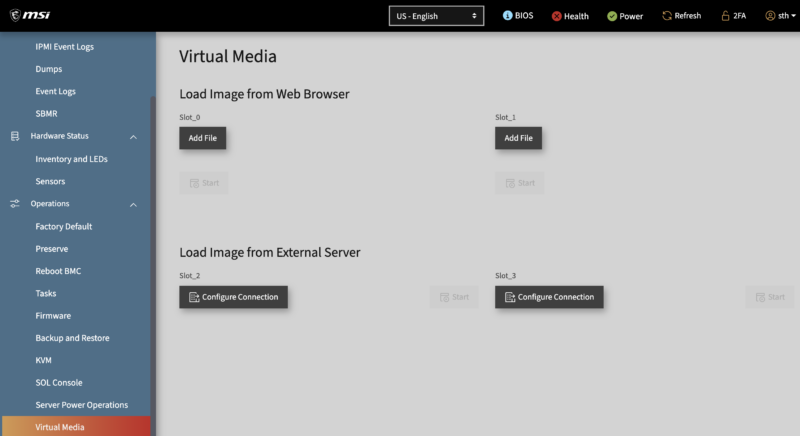Click the 2FA label in header
This screenshot has width=800, height=436.
click(739, 16)
